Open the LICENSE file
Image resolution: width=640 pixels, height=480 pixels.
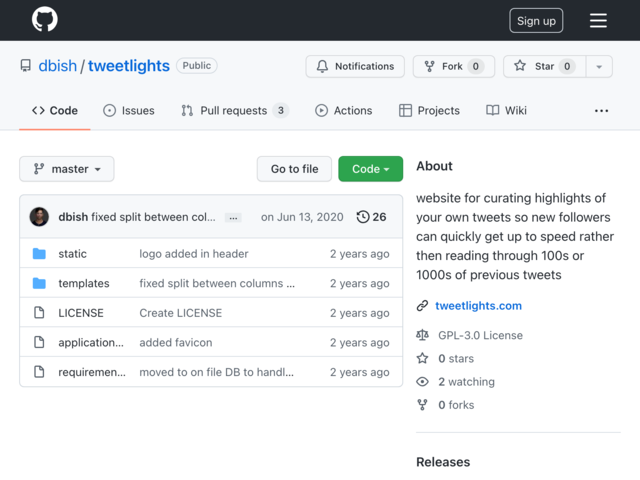click(81, 313)
